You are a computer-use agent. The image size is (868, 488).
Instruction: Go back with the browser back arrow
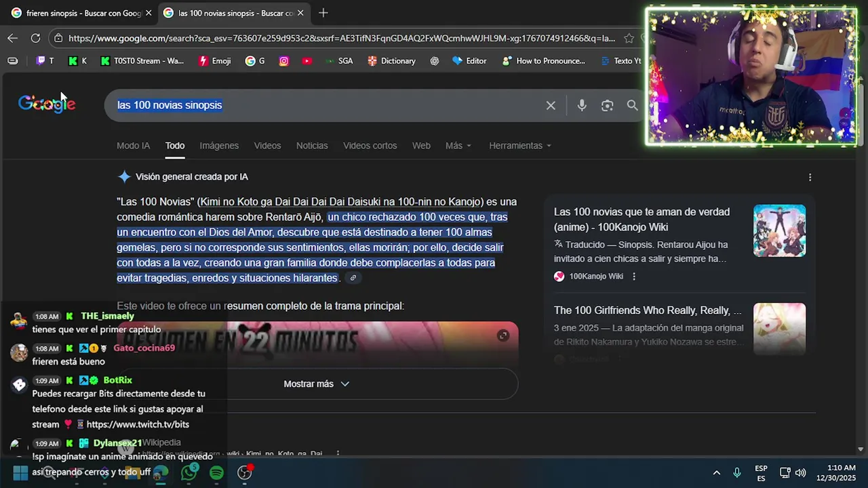pyautogui.click(x=13, y=38)
